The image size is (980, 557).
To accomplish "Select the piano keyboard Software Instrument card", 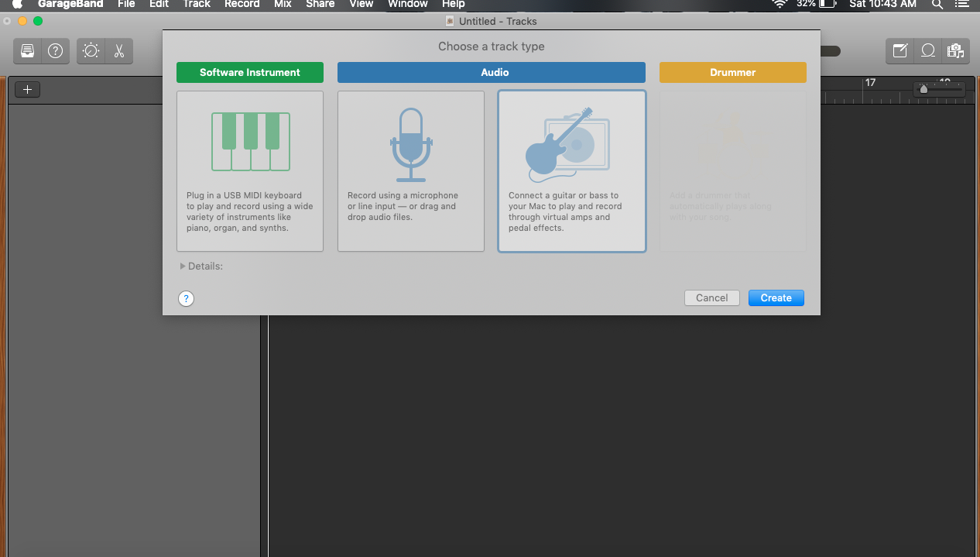I will click(250, 171).
